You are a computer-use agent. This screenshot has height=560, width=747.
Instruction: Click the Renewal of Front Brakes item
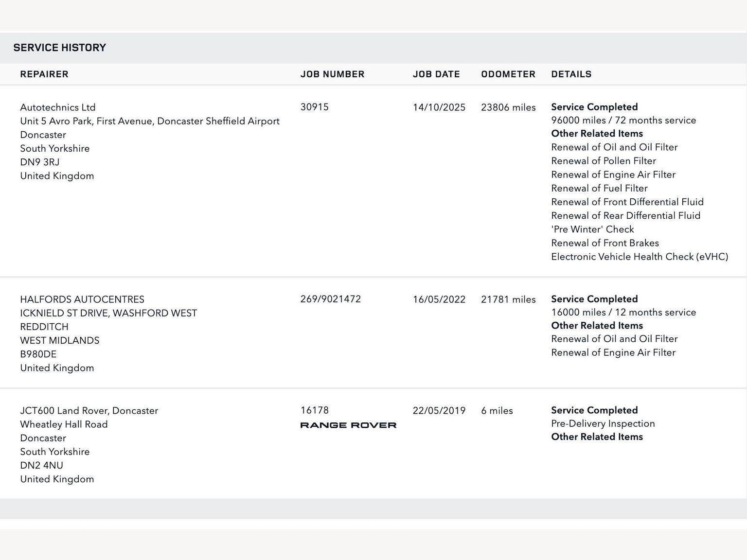605,243
